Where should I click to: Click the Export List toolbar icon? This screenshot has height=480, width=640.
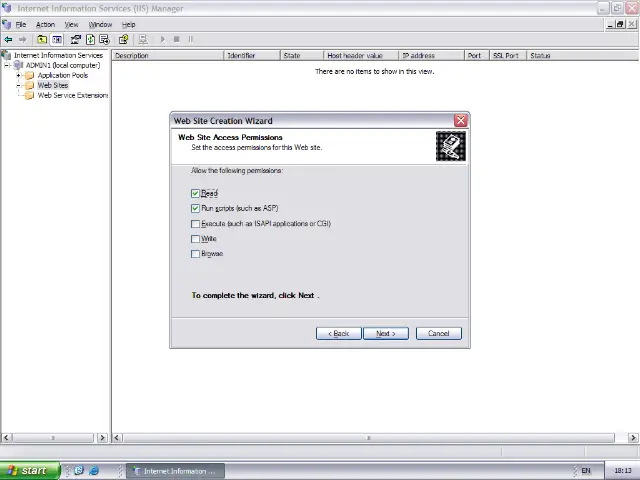click(x=104, y=40)
